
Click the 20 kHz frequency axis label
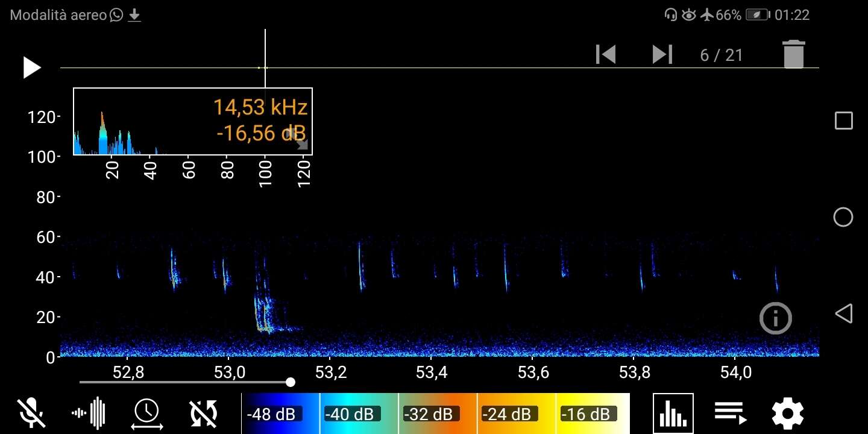46,318
